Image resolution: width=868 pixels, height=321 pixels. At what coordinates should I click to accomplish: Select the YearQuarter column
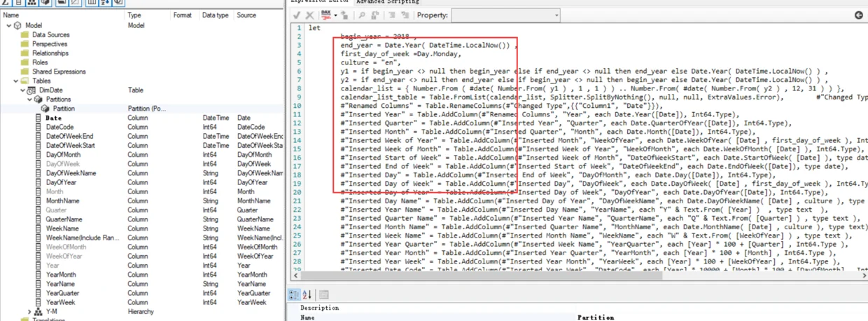[62, 293]
